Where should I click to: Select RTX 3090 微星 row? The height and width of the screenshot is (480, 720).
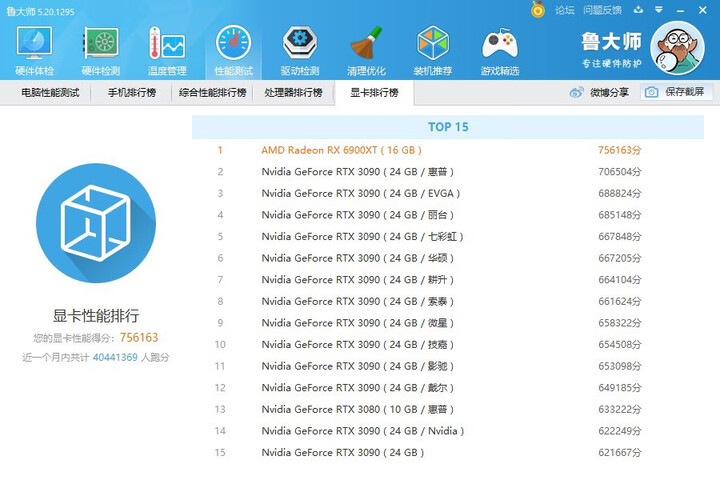[448, 323]
